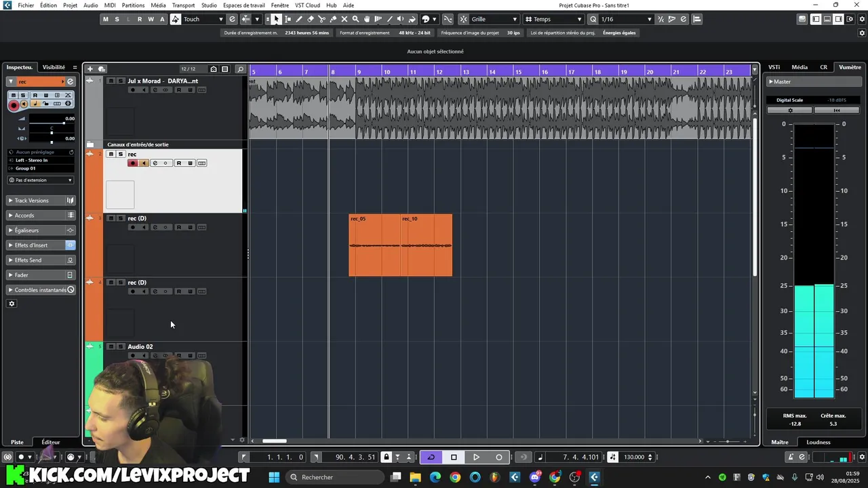Screen dimensions: 868x488
Task: Open Discord from the taskbar
Action: 535,477
